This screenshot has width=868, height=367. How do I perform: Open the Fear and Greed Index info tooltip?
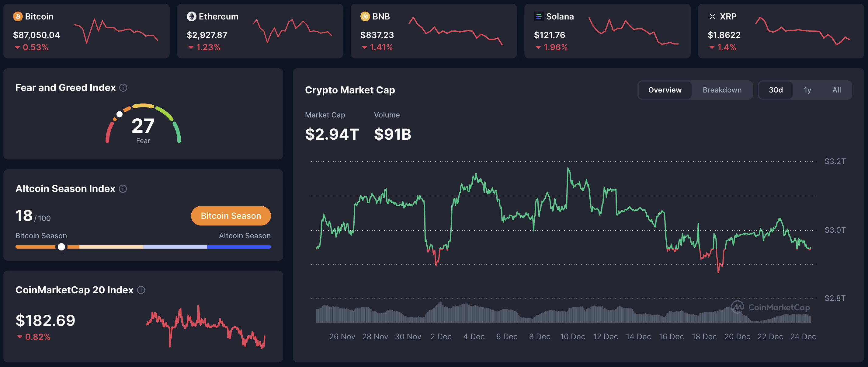pyautogui.click(x=123, y=88)
